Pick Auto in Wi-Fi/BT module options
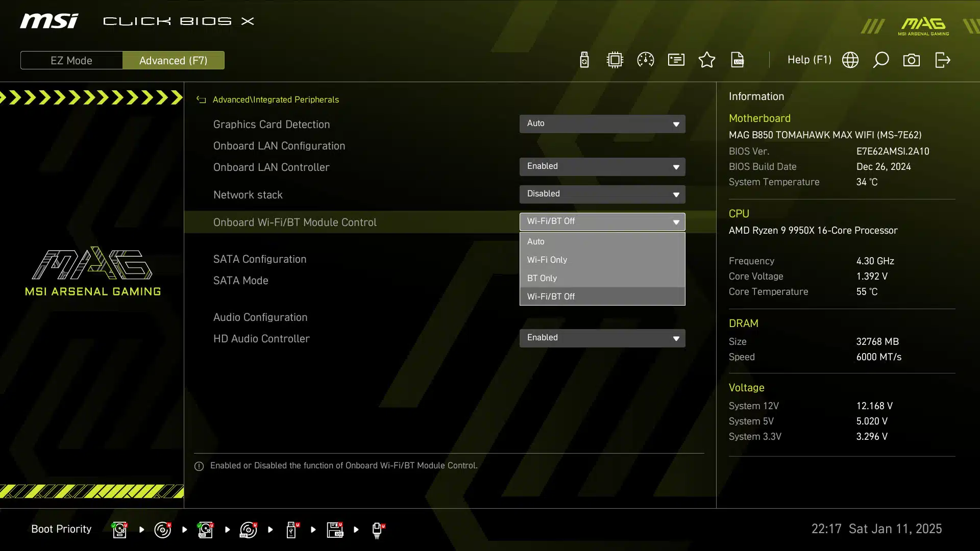Image resolution: width=980 pixels, height=551 pixels. pos(602,241)
